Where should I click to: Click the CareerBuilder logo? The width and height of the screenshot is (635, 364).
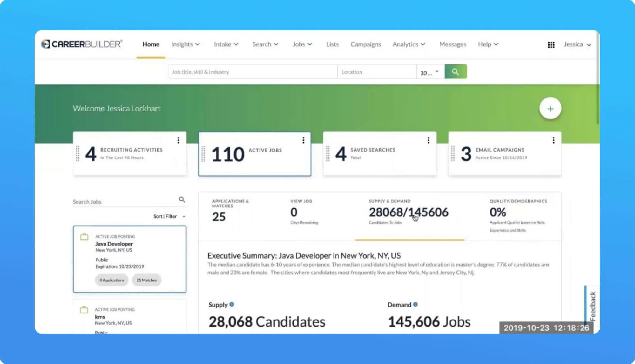pos(82,44)
